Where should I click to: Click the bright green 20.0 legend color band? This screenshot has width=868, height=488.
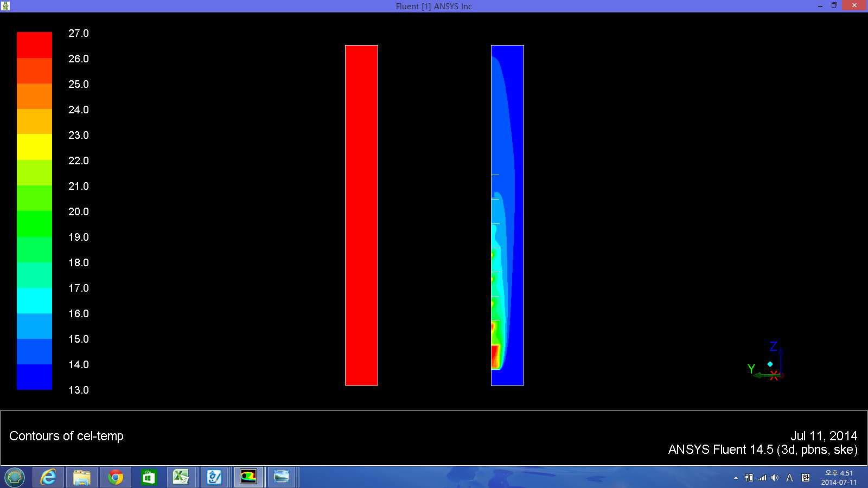pyautogui.click(x=34, y=223)
